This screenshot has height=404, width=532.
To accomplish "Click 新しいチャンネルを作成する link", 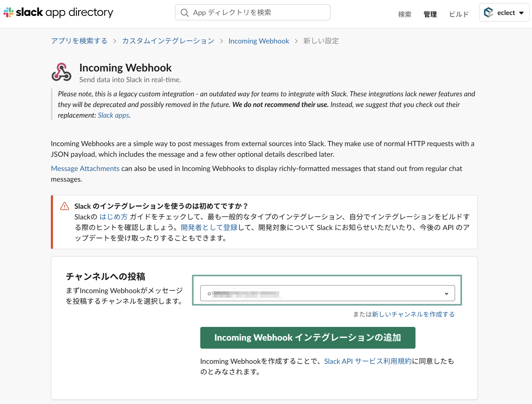I will tap(413, 314).
